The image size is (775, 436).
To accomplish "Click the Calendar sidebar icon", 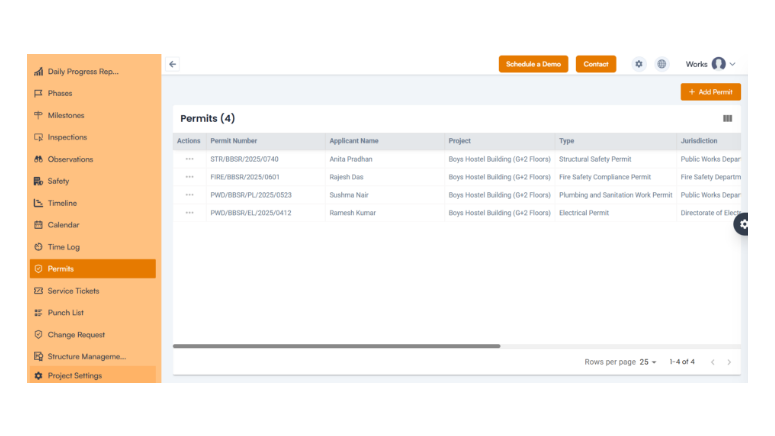I will (x=38, y=225).
